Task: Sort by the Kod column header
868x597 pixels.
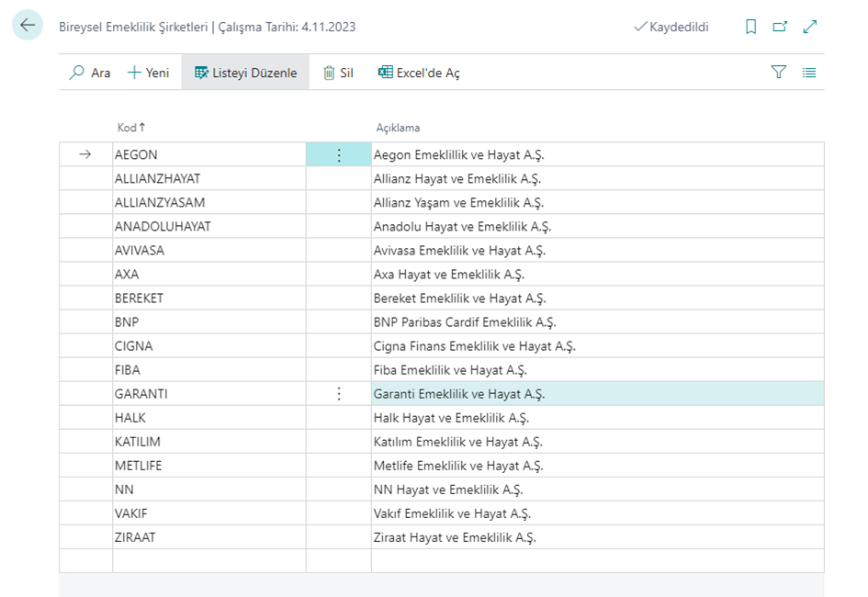Action: tap(131, 128)
